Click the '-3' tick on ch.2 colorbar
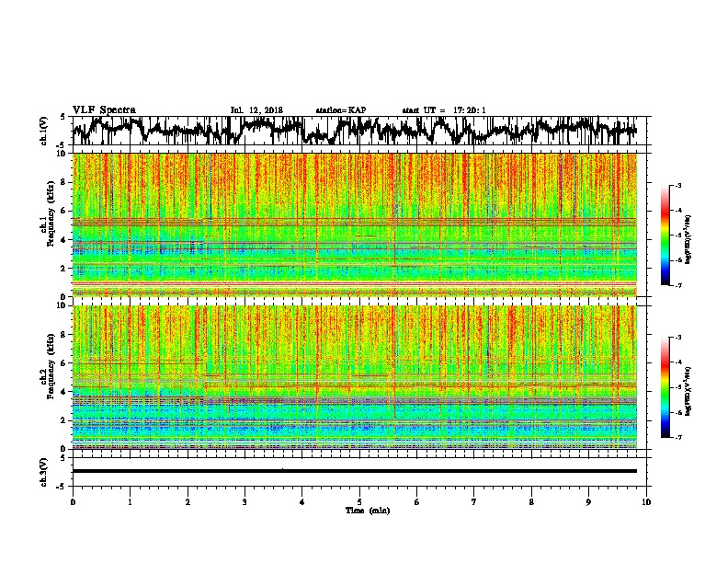 coord(678,338)
